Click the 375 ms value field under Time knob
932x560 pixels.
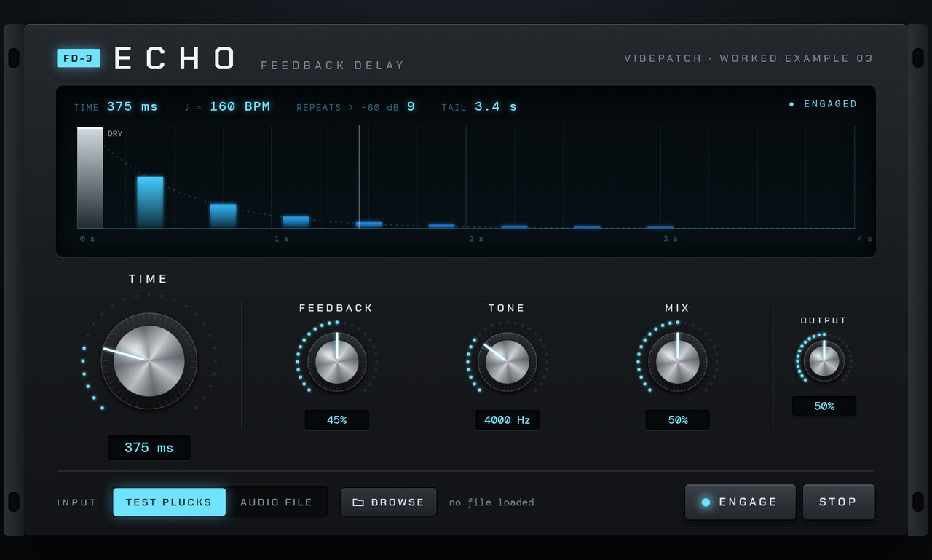pyautogui.click(x=149, y=448)
